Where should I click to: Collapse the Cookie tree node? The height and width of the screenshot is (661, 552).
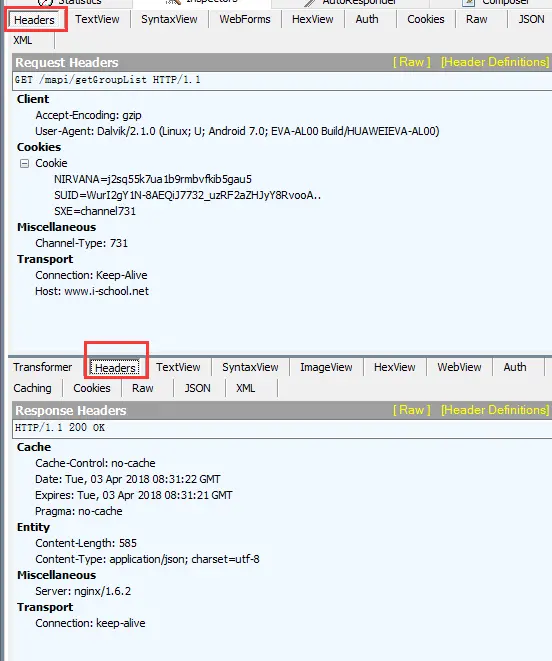coord(24,163)
